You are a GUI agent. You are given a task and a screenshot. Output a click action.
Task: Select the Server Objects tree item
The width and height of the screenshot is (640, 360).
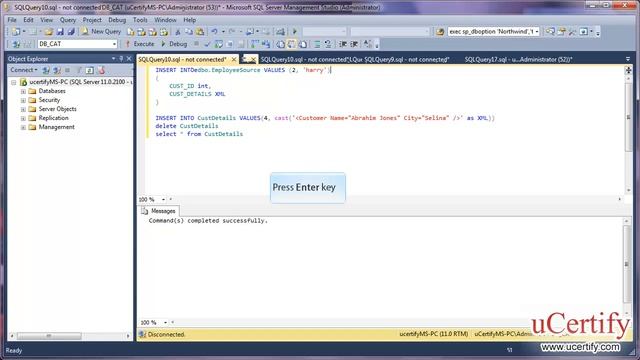pyautogui.click(x=57, y=109)
